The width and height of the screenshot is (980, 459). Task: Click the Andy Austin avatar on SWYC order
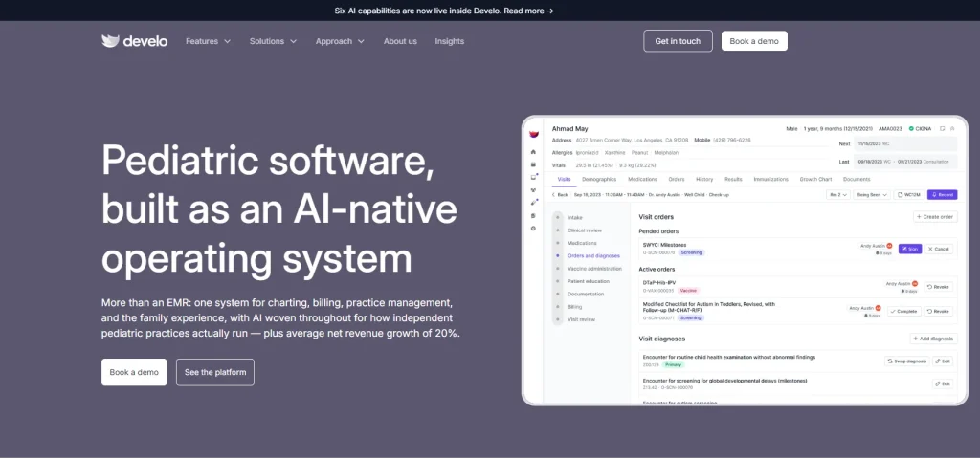pos(889,246)
